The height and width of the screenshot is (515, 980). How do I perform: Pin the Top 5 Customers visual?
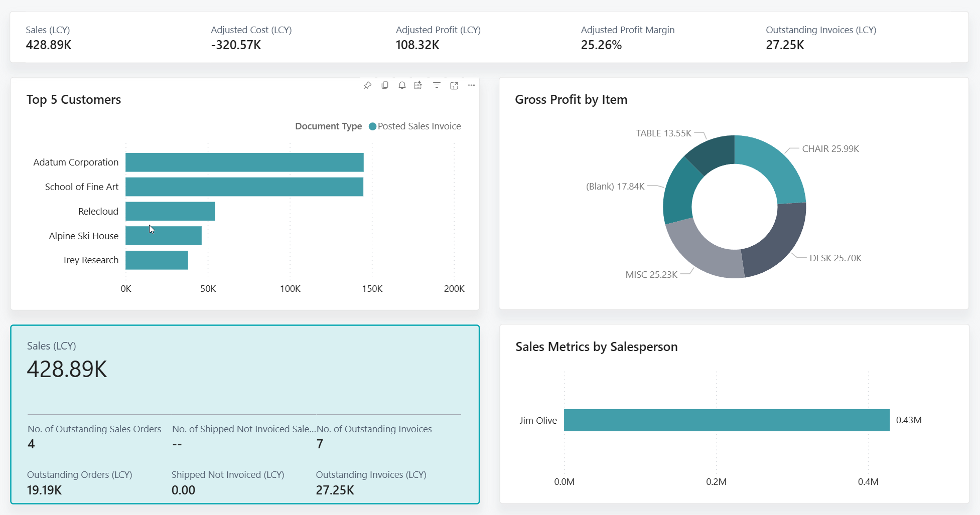pos(367,85)
